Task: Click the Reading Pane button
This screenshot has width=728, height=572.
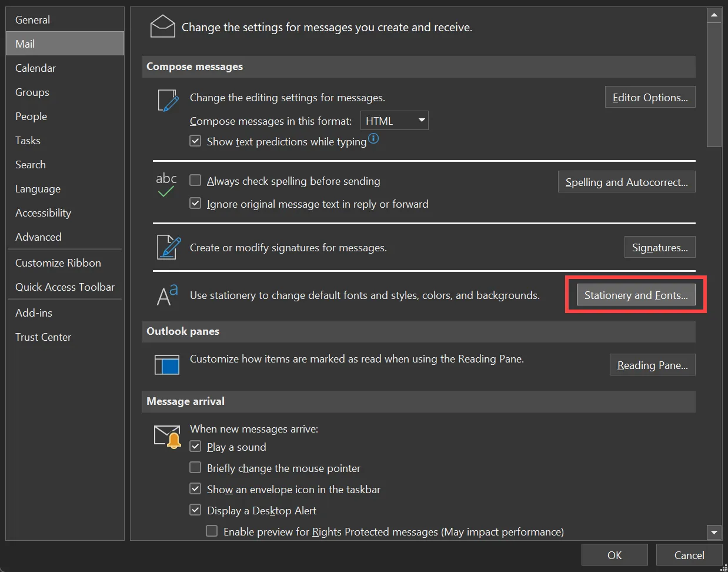Action: click(x=652, y=365)
